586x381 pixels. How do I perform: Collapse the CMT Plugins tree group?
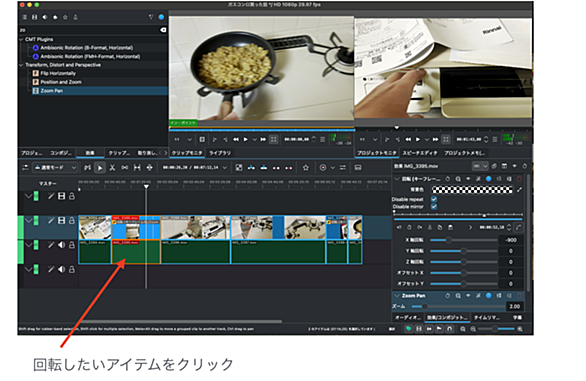(21, 39)
